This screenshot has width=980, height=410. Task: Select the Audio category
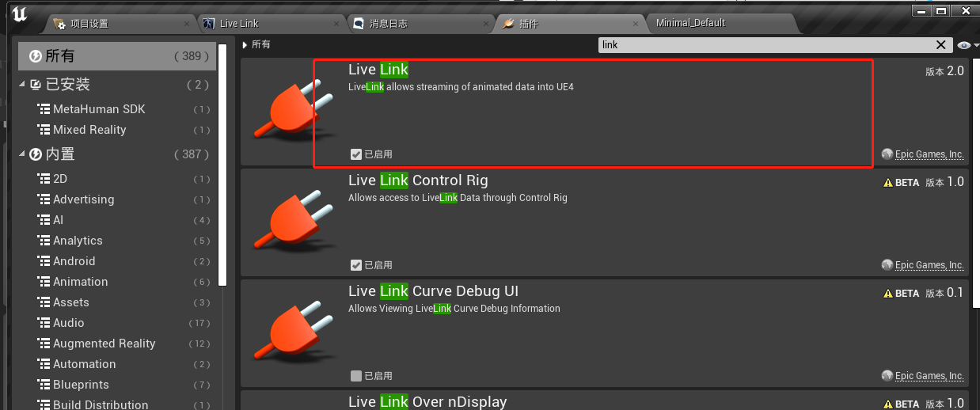[119, 323]
